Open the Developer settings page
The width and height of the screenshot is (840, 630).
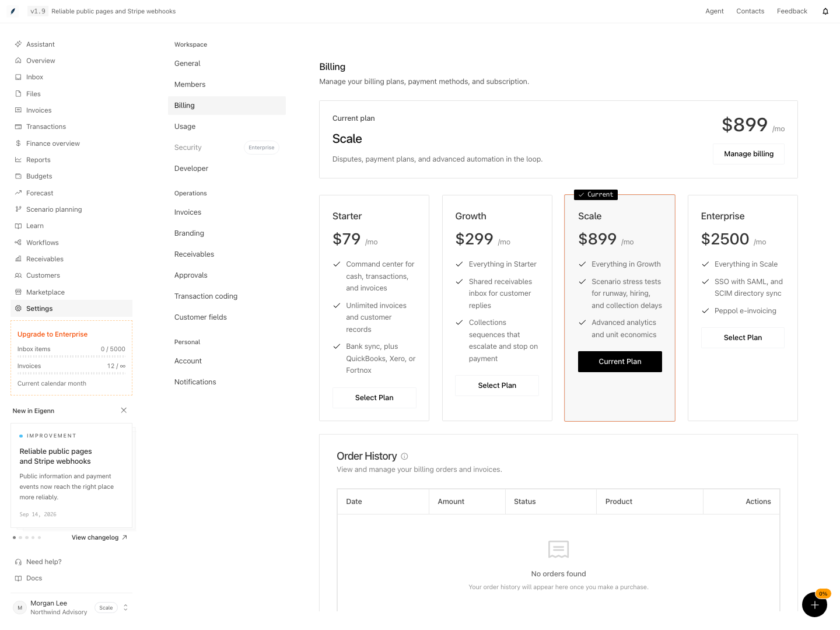tap(227, 169)
